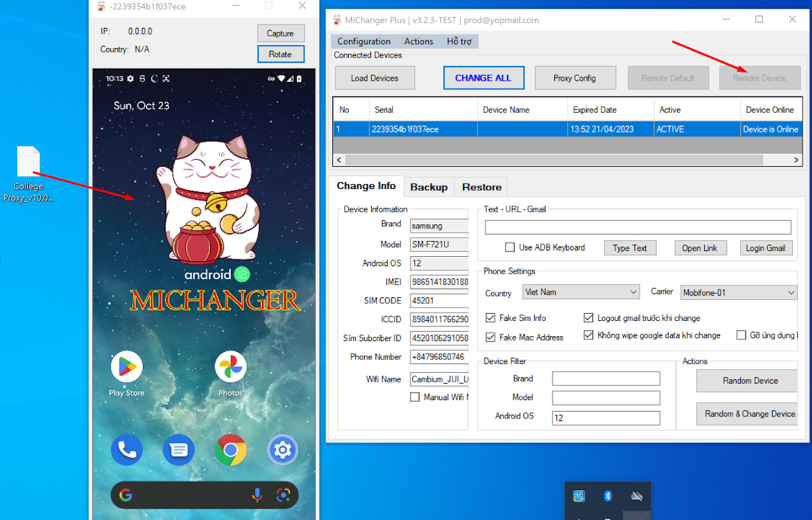Screen dimensions: 812x520
Task: Tap the Google Lens icon in search bar
Action: coord(283,495)
